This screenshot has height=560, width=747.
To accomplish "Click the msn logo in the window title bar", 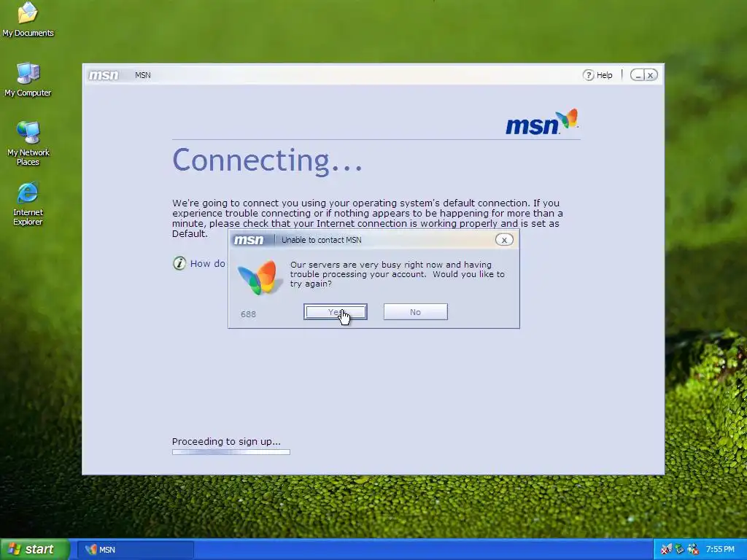I will point(104,75).
